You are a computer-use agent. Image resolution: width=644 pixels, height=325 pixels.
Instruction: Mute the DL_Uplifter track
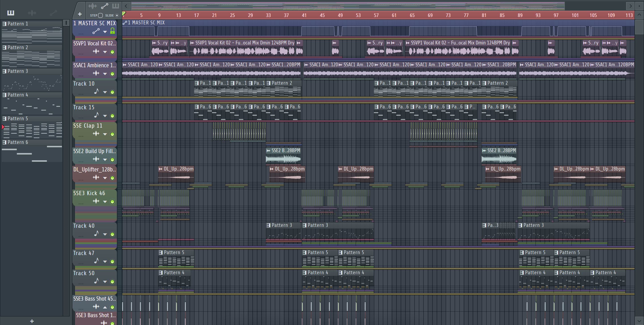[x=112, y=178]
